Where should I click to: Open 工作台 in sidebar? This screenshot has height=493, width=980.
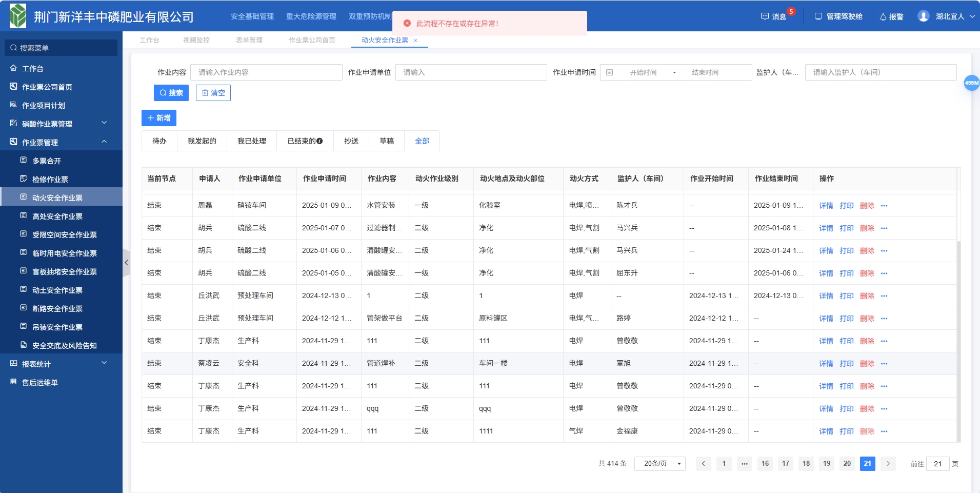click(61, 68)
